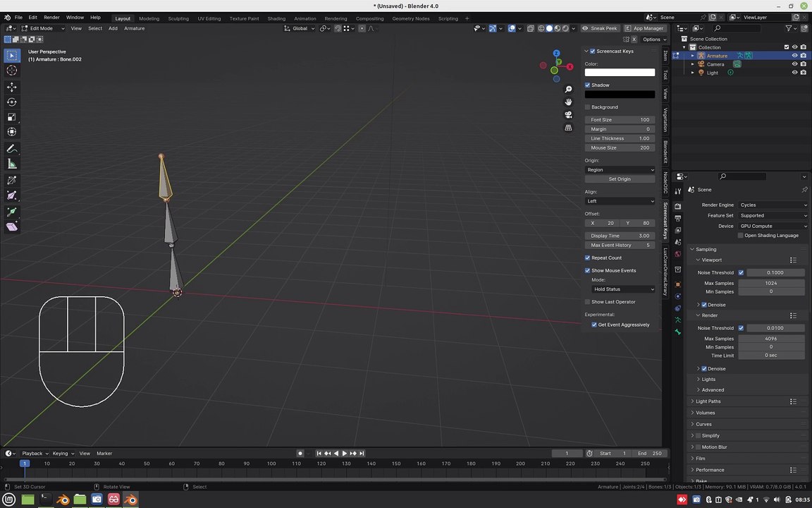Open the viewport Options popover
812x508 pixels.
click(655, 40)
